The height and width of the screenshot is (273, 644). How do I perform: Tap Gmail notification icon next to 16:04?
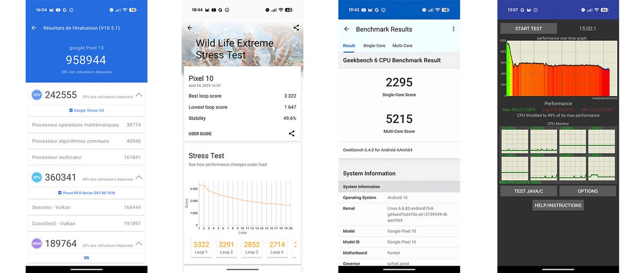tap(53, 10)
